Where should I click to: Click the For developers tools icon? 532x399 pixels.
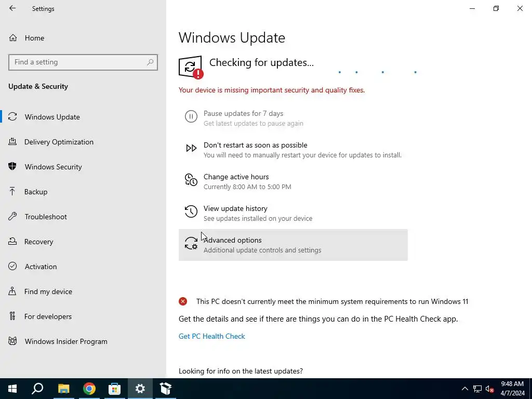point(12,316)
